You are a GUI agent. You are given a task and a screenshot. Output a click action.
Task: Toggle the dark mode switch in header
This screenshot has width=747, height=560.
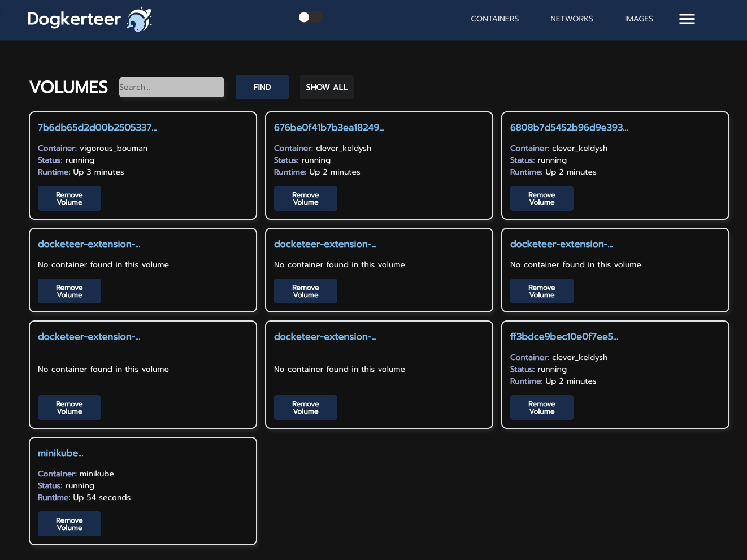[310, 18]
